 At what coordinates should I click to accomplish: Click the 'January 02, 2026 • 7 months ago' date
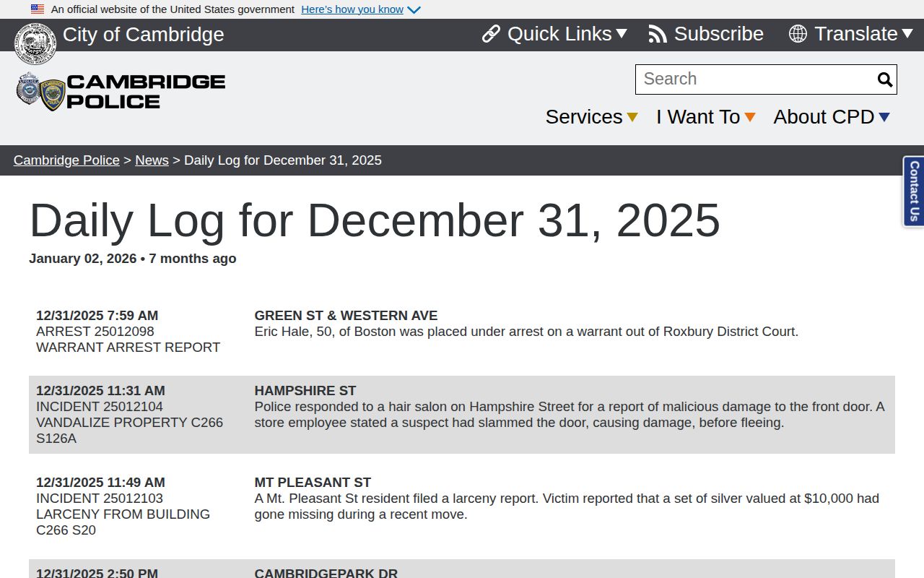(133, 259)
